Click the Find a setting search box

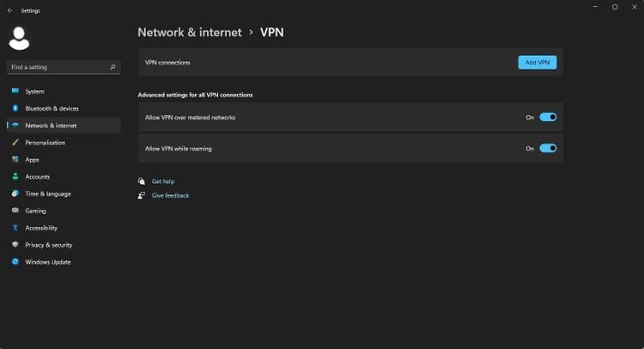64,67
